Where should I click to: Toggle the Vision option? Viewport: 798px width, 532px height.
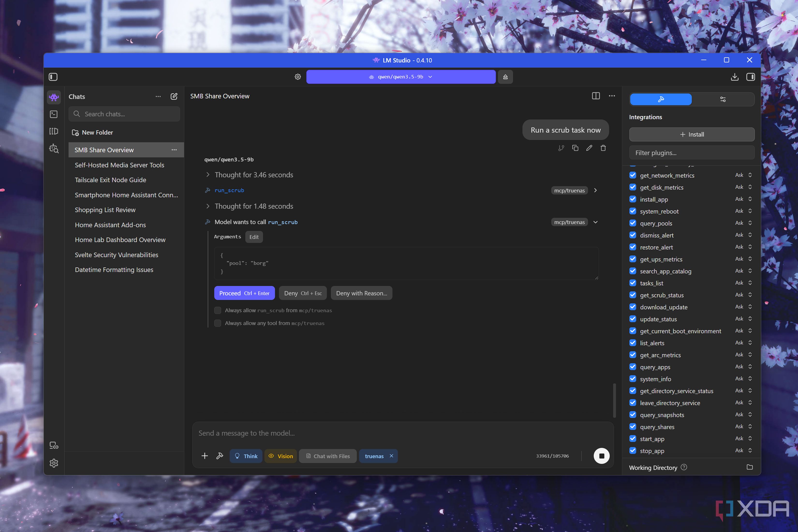pos(281,456)
